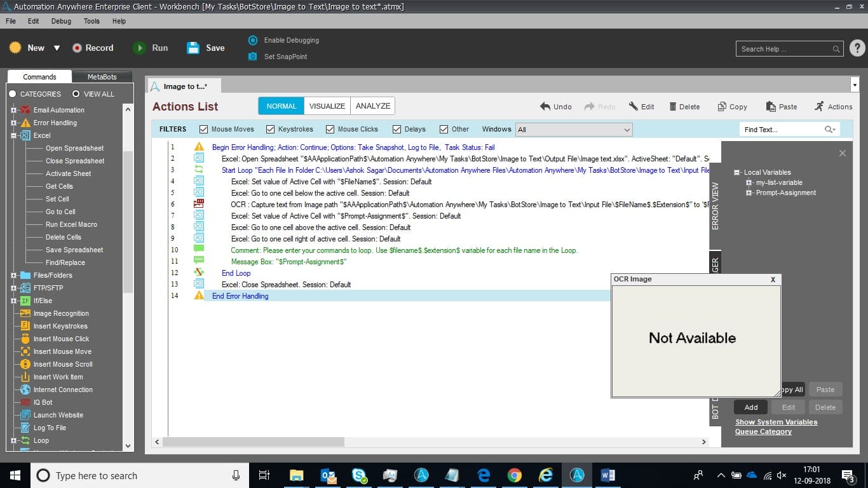Click the Undo arrow icon
The image size is (868, 488).
(545, 107)
